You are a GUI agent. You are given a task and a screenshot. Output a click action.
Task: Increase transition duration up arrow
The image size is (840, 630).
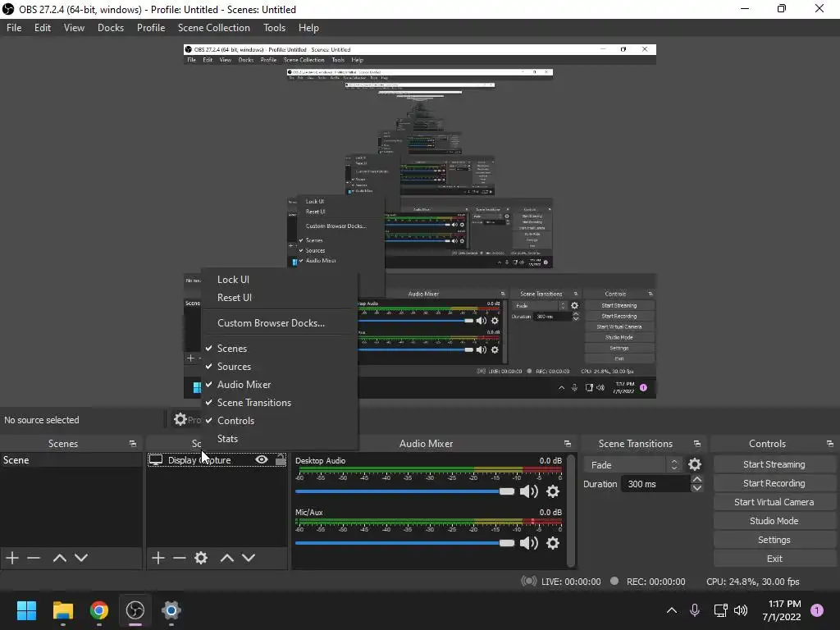[697, 479]
